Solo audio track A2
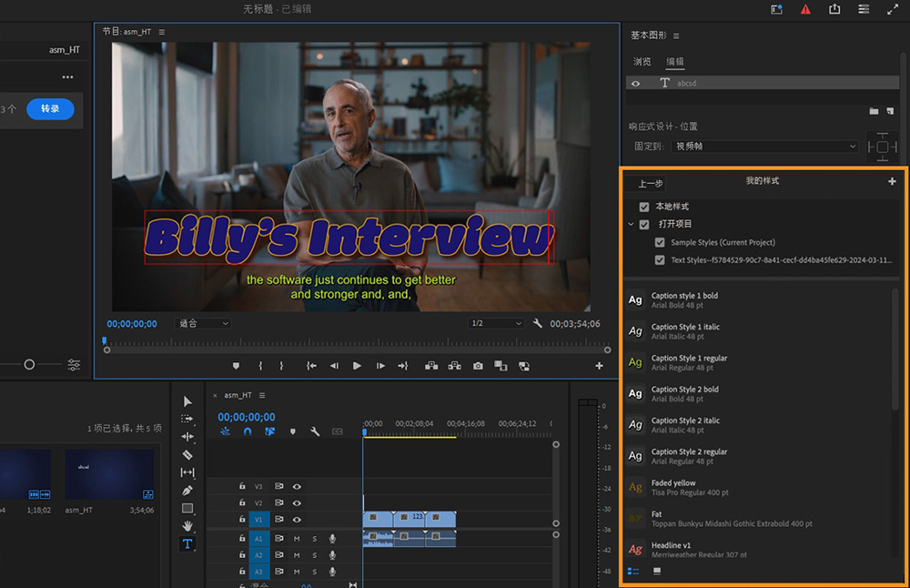 coord(315,555)
